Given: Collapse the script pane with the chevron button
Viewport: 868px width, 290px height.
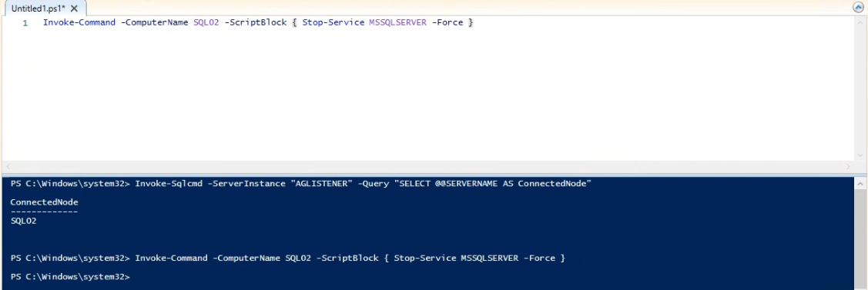Looking at the screenshot, I should pos(859,7).
